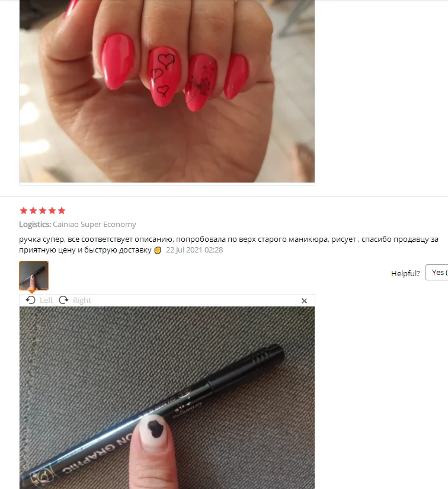Close the expanded pen photo viewer
The width and height of the screenshot is (448, 489).
tap(304, 301)
